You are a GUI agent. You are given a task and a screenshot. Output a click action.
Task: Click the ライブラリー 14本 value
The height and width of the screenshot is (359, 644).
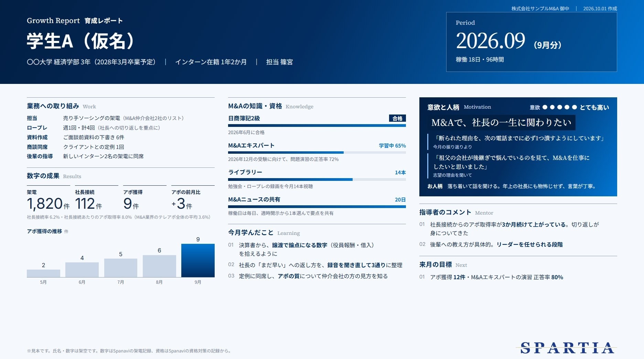click(400, 172)
